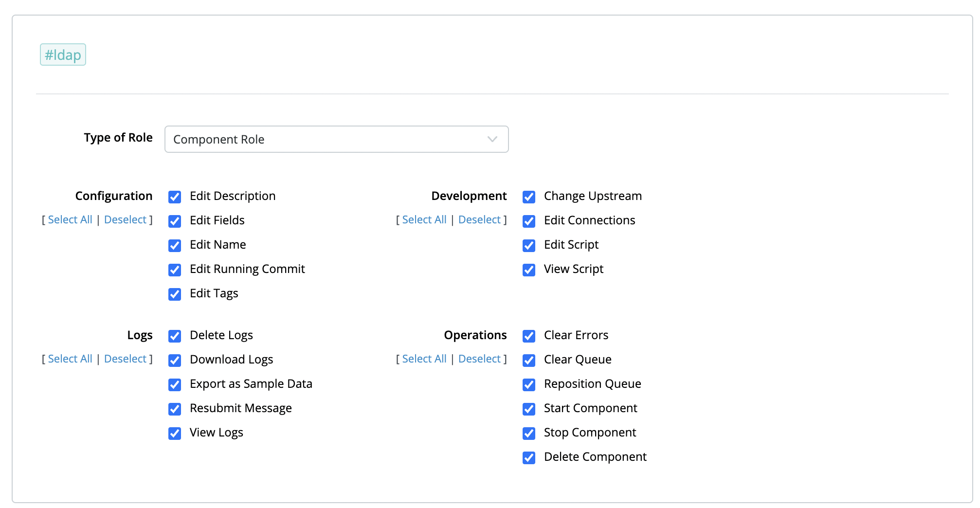The image size is (980, 508).
Task: Toggle the Delete Logs checkbox
Action: pyautogui.click(x=175, y=336)
